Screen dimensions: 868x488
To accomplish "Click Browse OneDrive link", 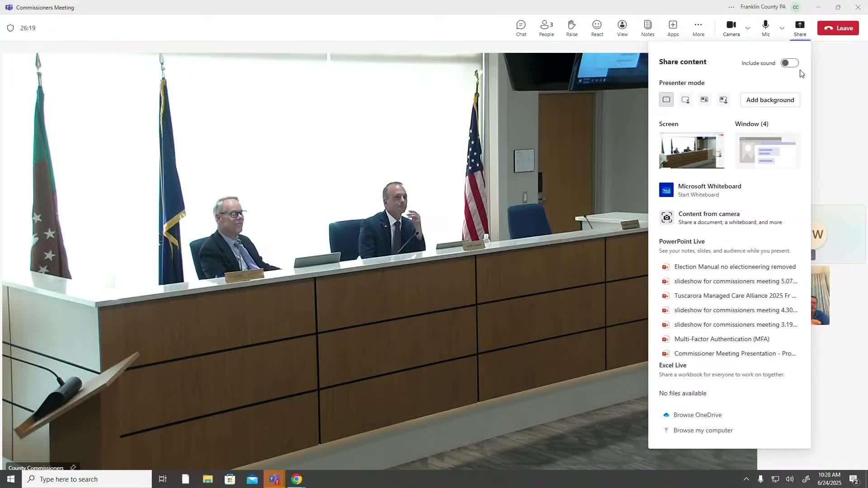I will click(697, 415).
